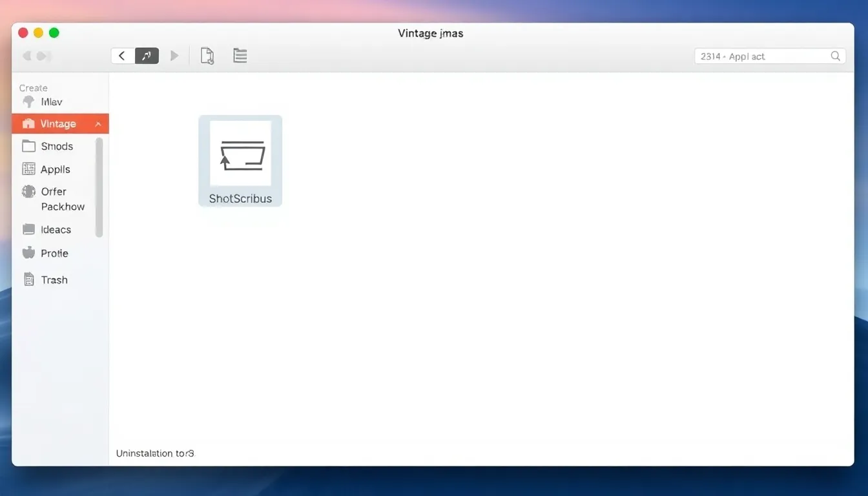
Task: Click the ShotScribus file name label
Action: click(240, 199)
